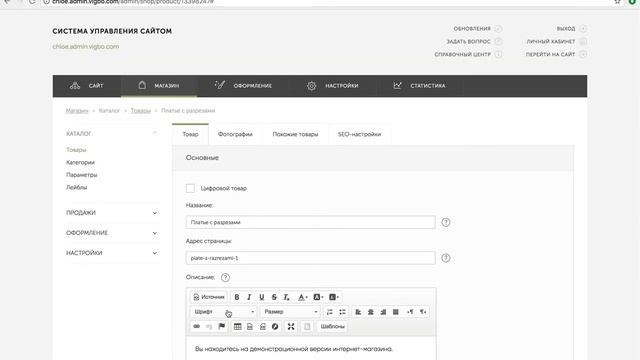
Task: Align text to the left
Action: [x=358, y=312]
